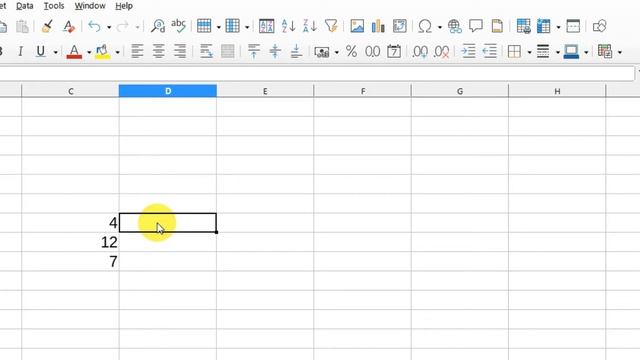Toggle Center Horizontally alignment
The width and height of the screenshot is (640, 360).
click(x=158, y=51)
